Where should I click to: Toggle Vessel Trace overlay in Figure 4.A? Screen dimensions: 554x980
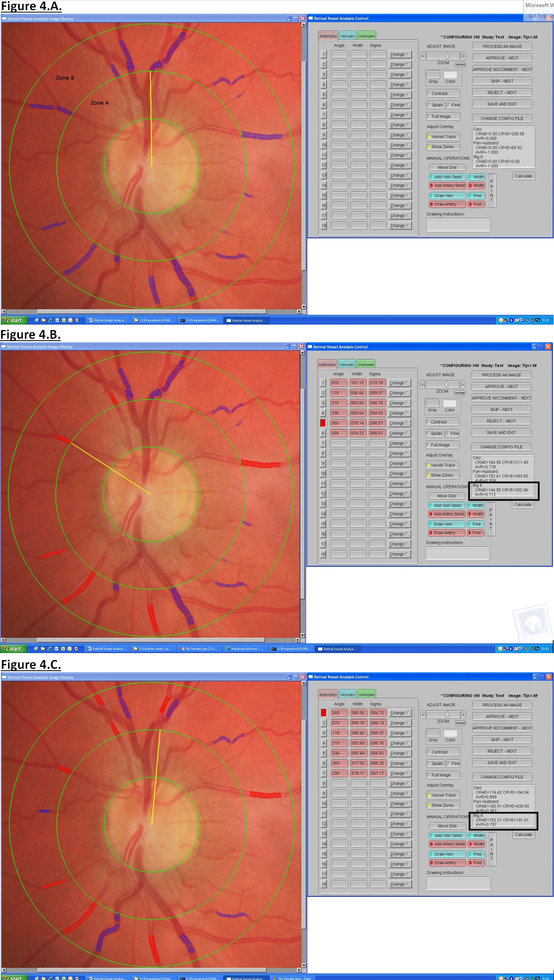[x=443, y=136]
